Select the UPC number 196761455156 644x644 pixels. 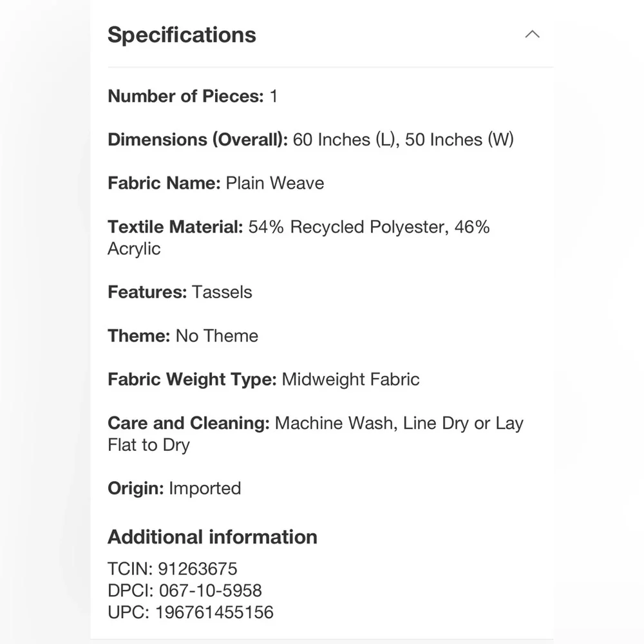(214, 612)
